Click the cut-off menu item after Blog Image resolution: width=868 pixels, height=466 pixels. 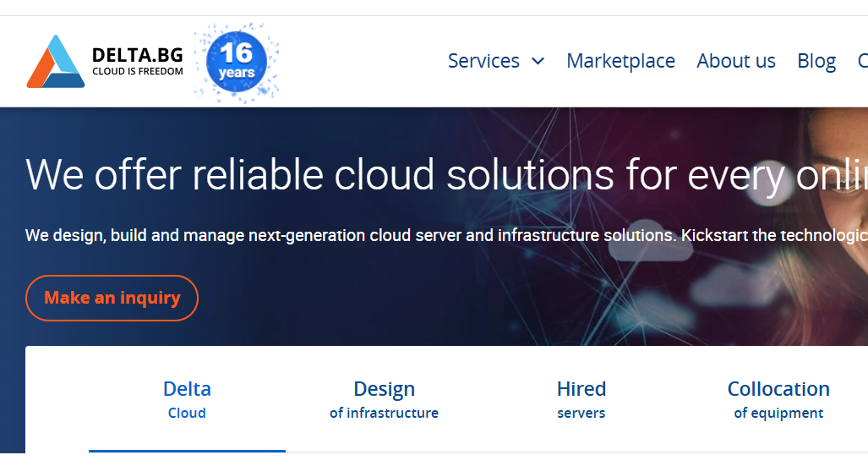click(862, 61)
